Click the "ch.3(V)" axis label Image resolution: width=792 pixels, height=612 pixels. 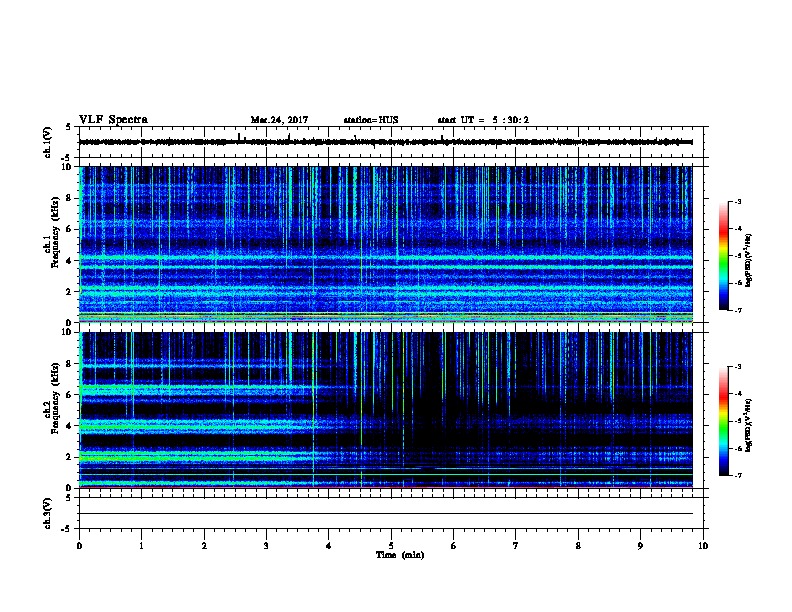47,514
